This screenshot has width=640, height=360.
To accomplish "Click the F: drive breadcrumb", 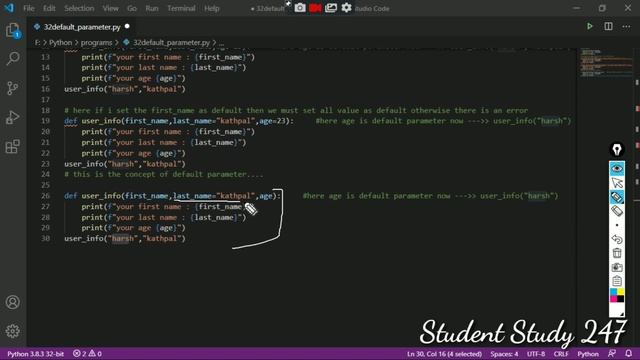I will [x=38, y=42].
